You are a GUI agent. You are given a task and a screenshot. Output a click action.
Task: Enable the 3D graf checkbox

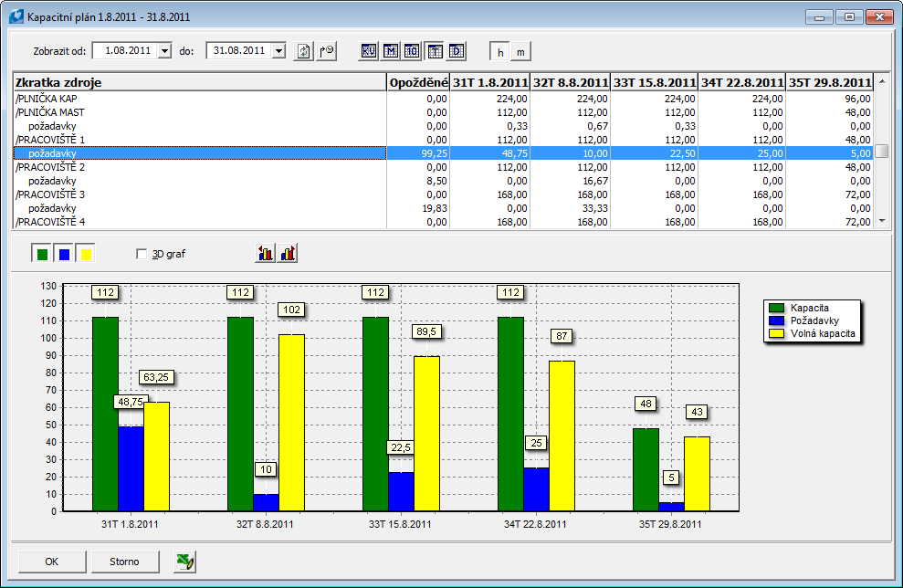pyautogui.click(x=142, y=253)
